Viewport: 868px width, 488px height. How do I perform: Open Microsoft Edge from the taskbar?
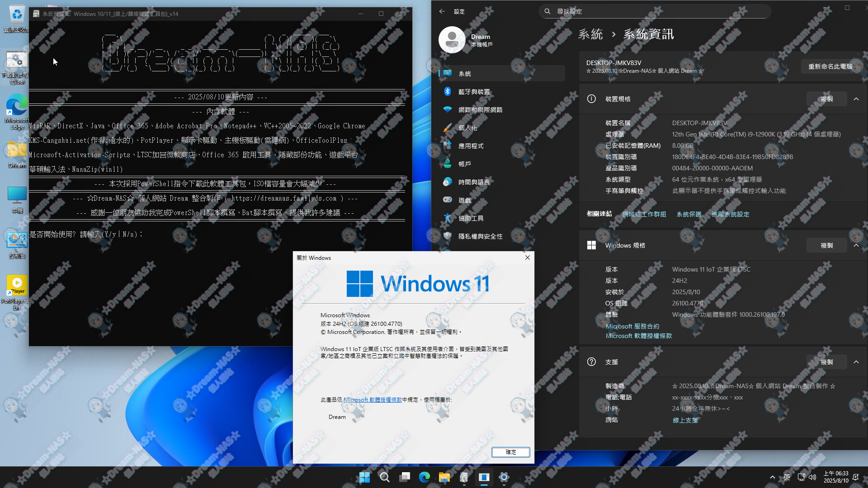click(424, 477)
